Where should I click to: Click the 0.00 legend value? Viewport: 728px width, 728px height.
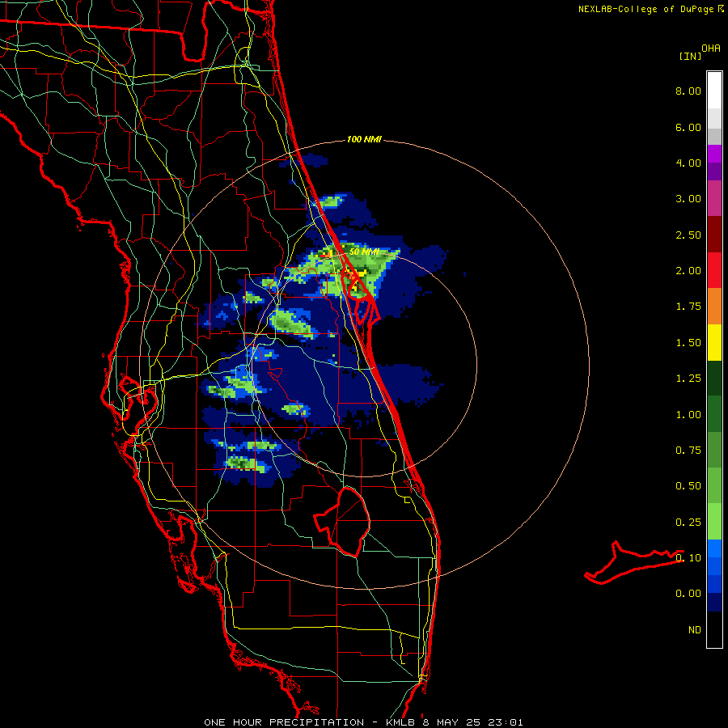click(688, 594)
